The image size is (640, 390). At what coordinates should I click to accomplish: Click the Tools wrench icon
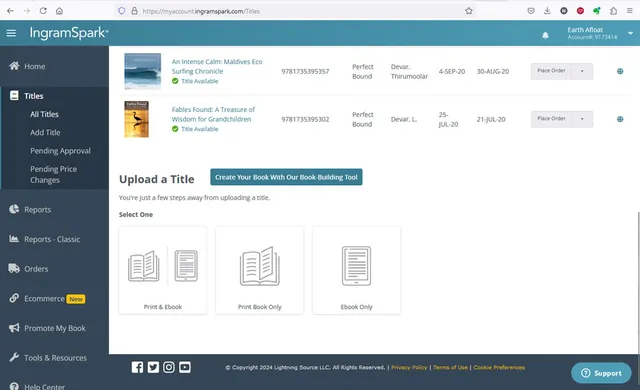coord(14,357)
